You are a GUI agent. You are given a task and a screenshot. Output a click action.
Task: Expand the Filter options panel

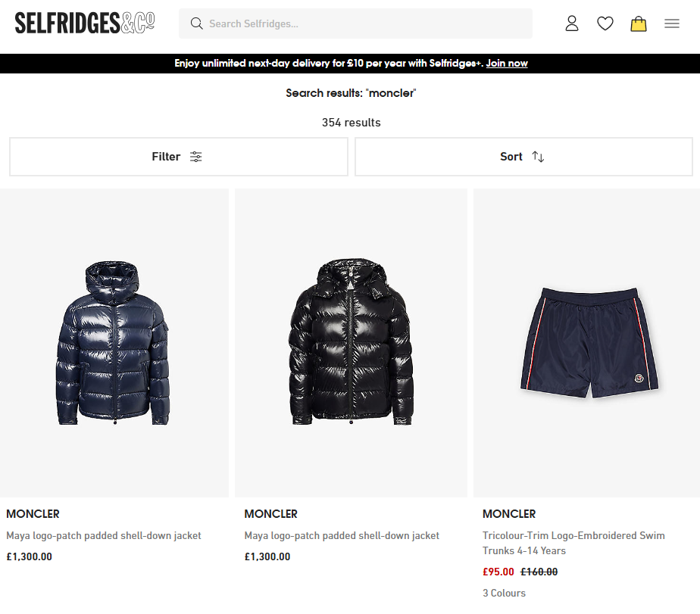[178, 157]
